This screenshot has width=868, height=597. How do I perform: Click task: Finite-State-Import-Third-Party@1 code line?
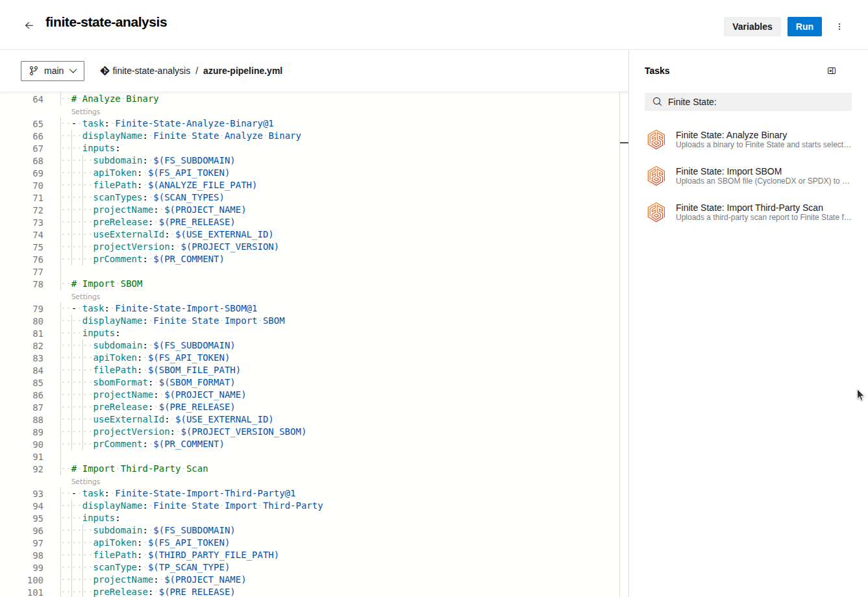click(184, 494)
